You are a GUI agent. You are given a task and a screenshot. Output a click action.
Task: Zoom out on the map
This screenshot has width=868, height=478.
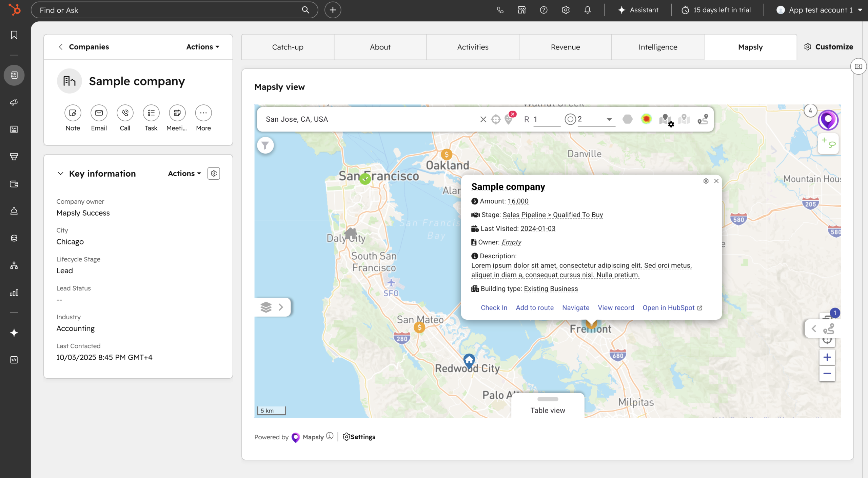tap(827, 374)
